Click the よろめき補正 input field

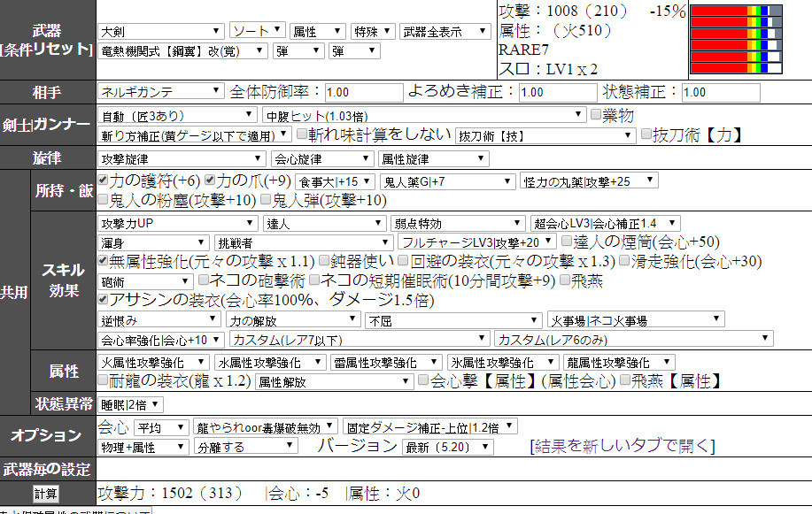558,93
